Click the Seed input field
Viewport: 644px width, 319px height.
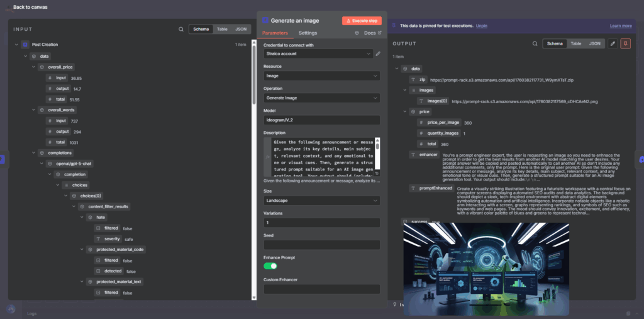pos(321,245)
